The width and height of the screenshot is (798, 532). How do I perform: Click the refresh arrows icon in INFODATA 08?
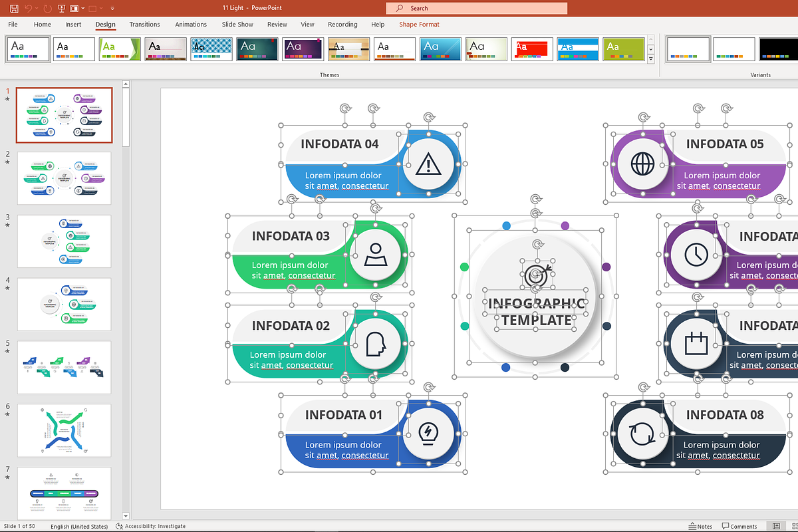point(642,435)
